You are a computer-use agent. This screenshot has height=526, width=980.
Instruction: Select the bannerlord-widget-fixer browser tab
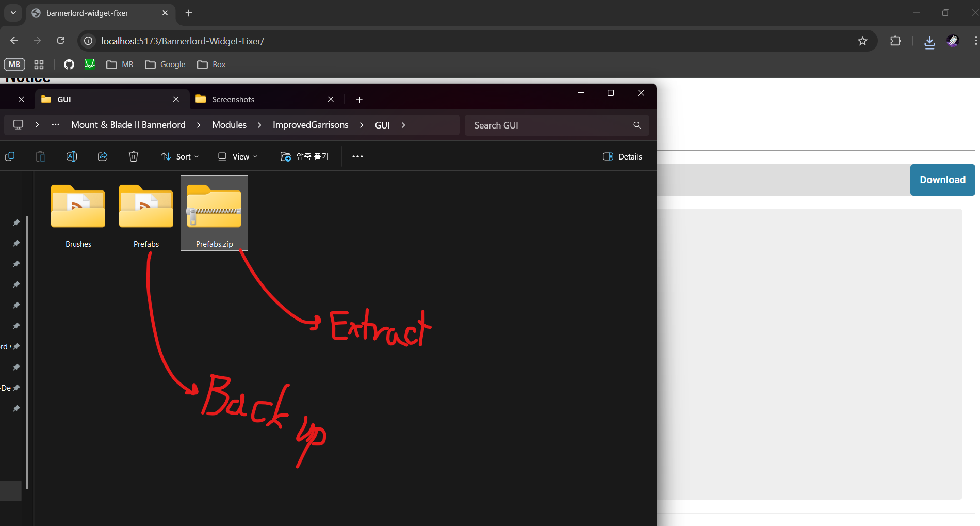[88, 13]
